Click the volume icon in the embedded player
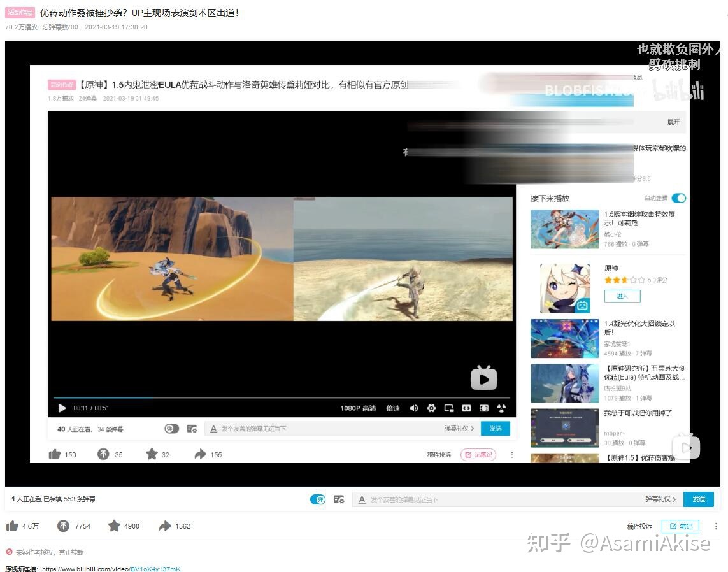Viewport: 728px width, 572px height. coord(413,408)
